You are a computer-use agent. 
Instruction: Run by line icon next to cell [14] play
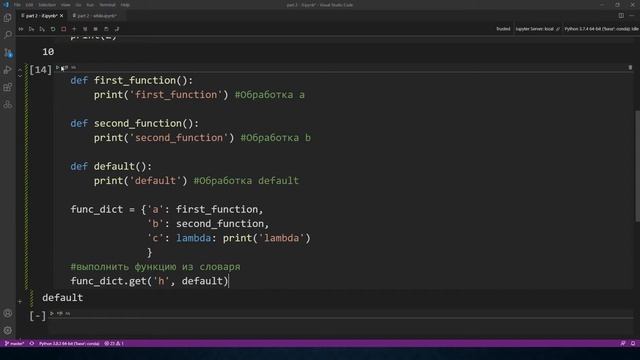coord(65,67)
